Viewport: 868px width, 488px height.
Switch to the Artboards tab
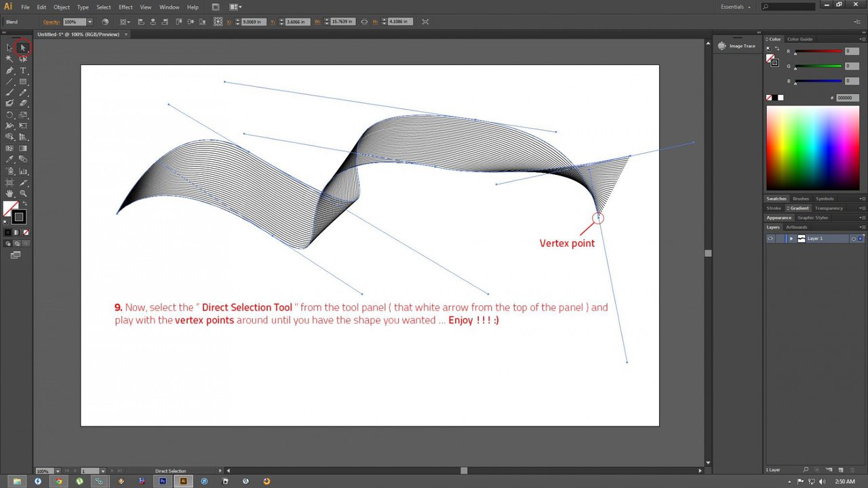[797, 227]
